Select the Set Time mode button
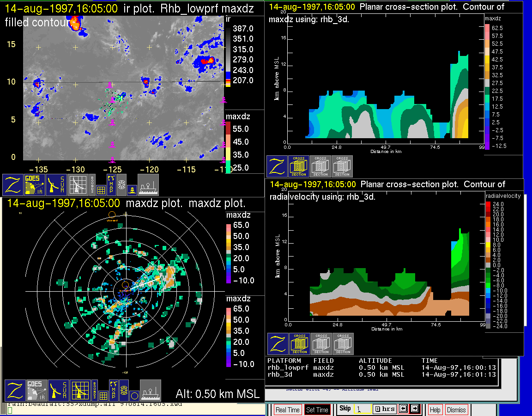 (317, 410)
